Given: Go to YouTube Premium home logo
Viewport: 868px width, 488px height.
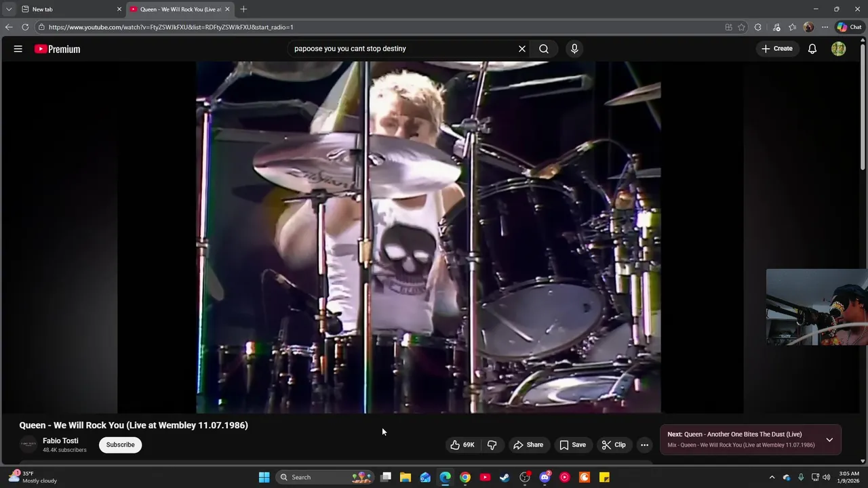Looking at the screenshot, I should pyautogui.click(x=58, y=49).
